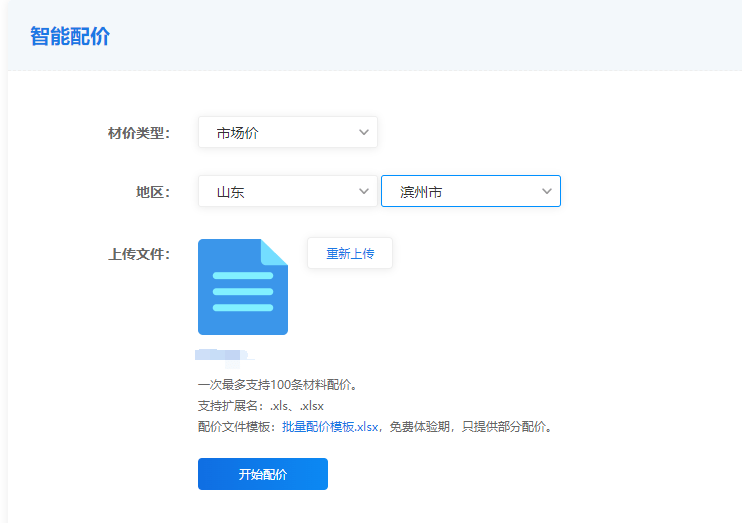The image size is (742, 523).
Task: Click the text 支持扩展名：.xls、.xlsx
Action: [261, 406]
